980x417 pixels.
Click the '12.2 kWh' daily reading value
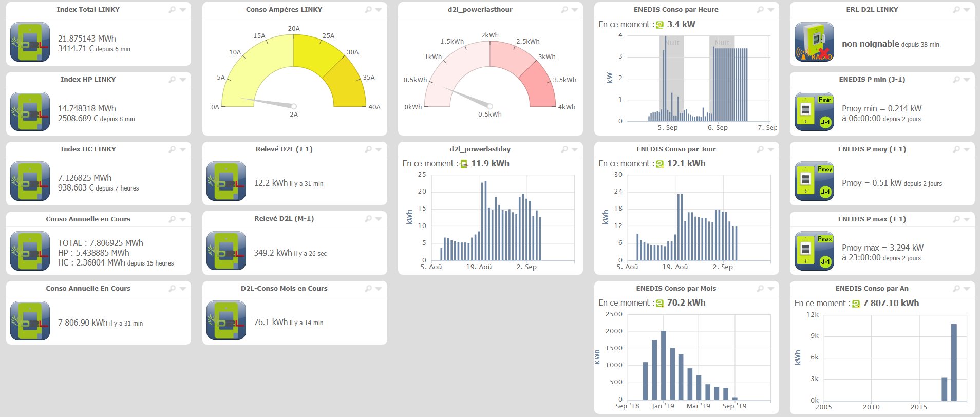point(271,183)
